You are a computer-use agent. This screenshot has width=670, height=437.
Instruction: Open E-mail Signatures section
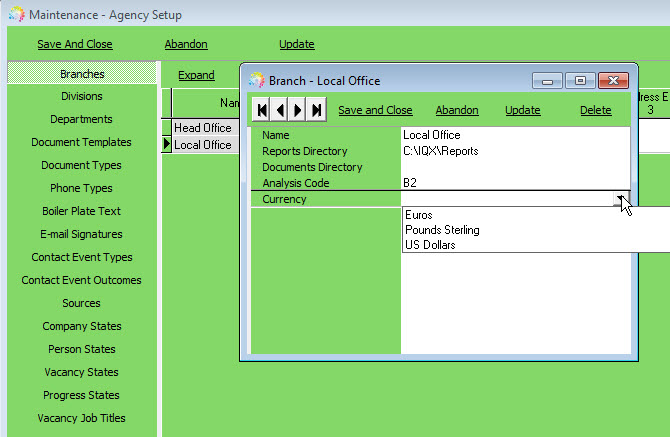click(81, 234)
